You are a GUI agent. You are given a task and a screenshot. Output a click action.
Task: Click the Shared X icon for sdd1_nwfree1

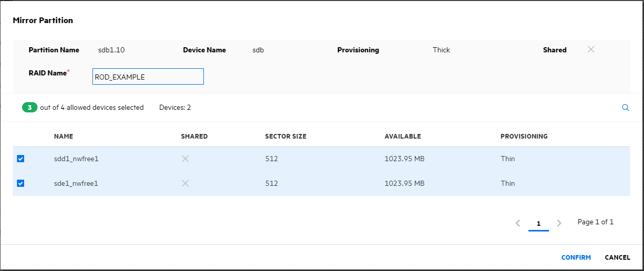(x=185, y=159)
